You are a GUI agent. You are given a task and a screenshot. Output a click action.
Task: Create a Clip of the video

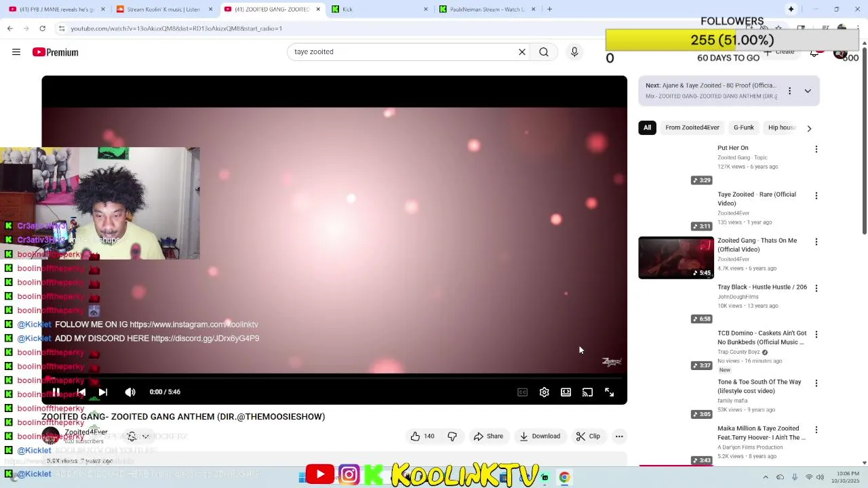point(589,436)
